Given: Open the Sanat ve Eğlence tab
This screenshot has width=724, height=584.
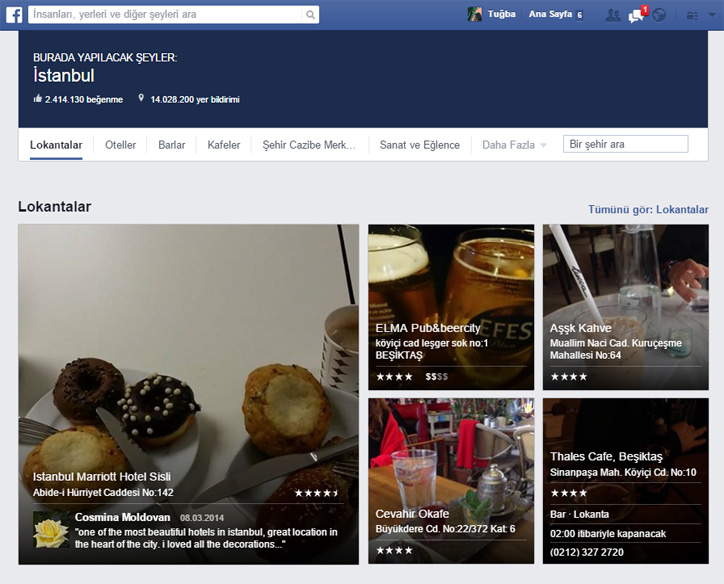Looking at the screenshot, I should coord(419,145).
